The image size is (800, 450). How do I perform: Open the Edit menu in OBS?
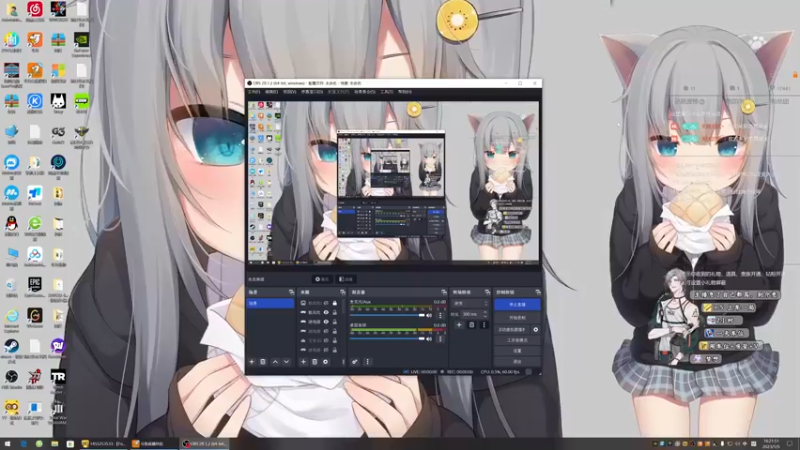pyautogui.click(x=271, y=92)
